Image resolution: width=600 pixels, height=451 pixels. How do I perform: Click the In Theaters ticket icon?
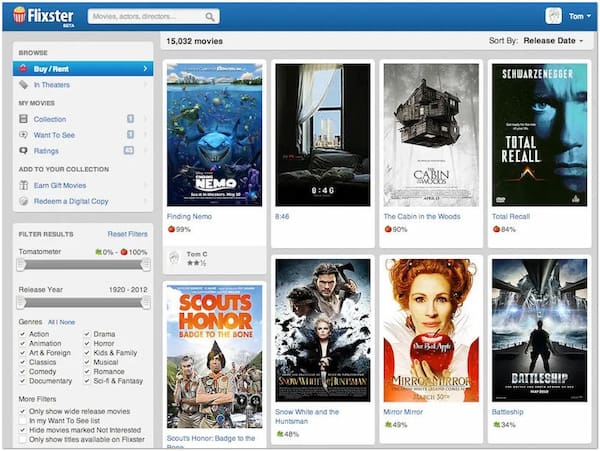(x=24, y=85)
